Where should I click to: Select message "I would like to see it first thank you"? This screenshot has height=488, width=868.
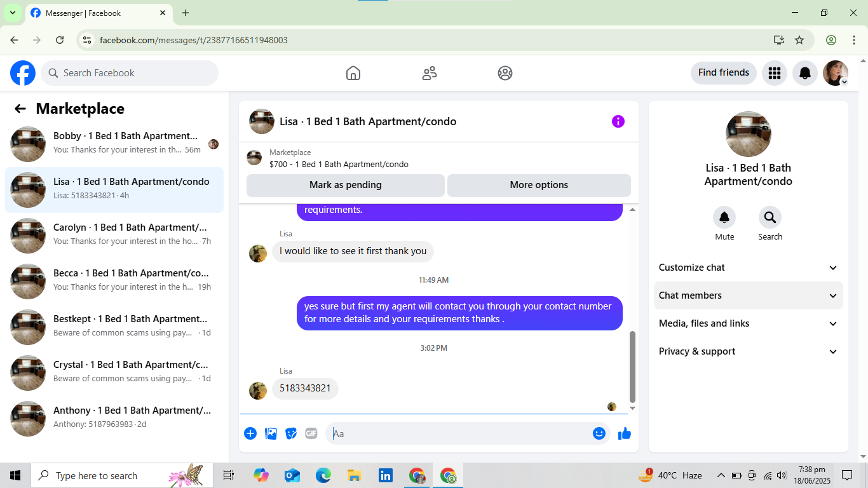(353, 251)
